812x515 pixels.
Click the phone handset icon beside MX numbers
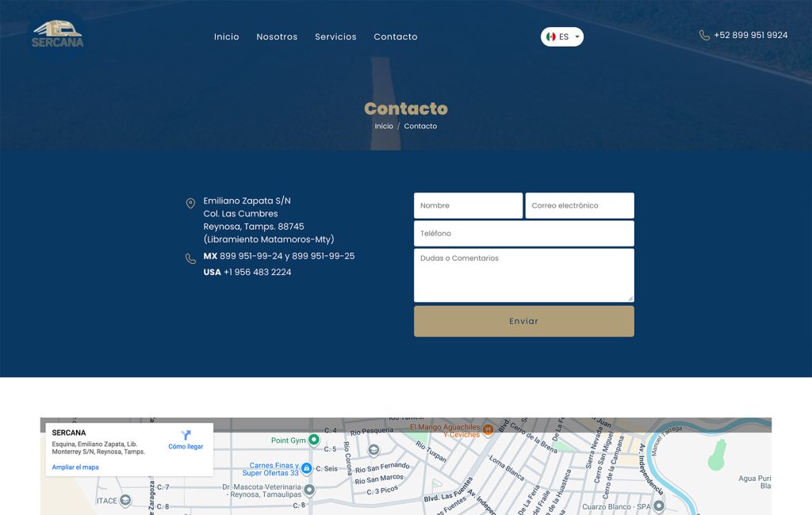[x=190, y=258]
